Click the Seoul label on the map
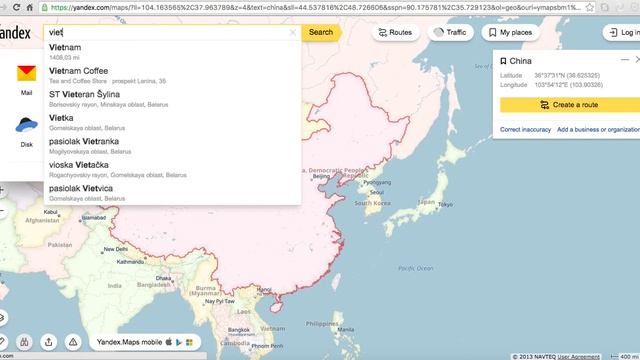 point(377,192)
